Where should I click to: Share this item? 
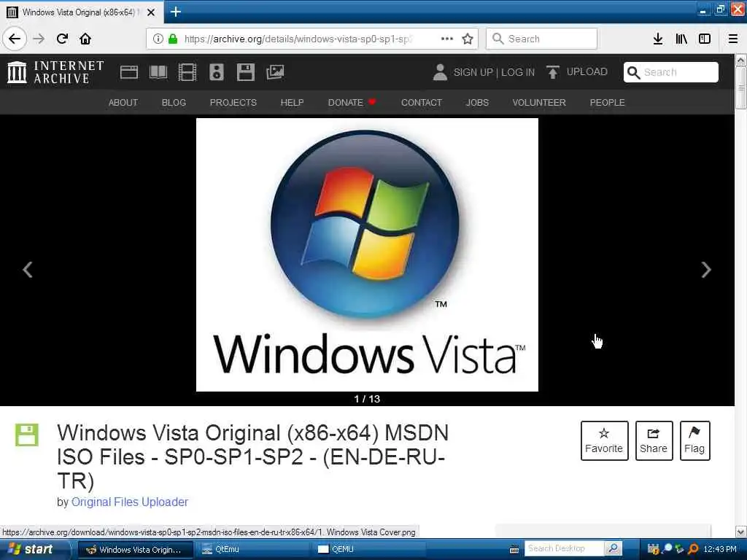pyautogui.click(x=654, y=440)
